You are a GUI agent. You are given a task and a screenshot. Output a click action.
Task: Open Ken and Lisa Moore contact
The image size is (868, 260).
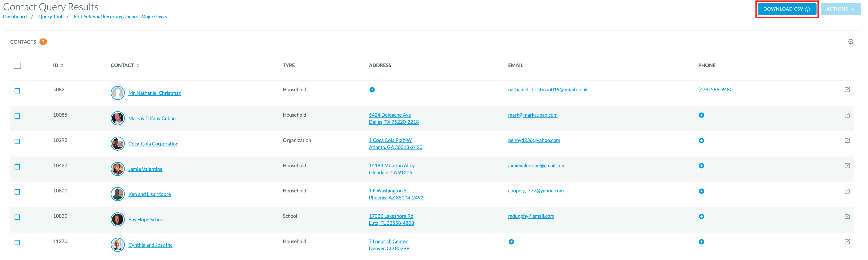(150, 194)
